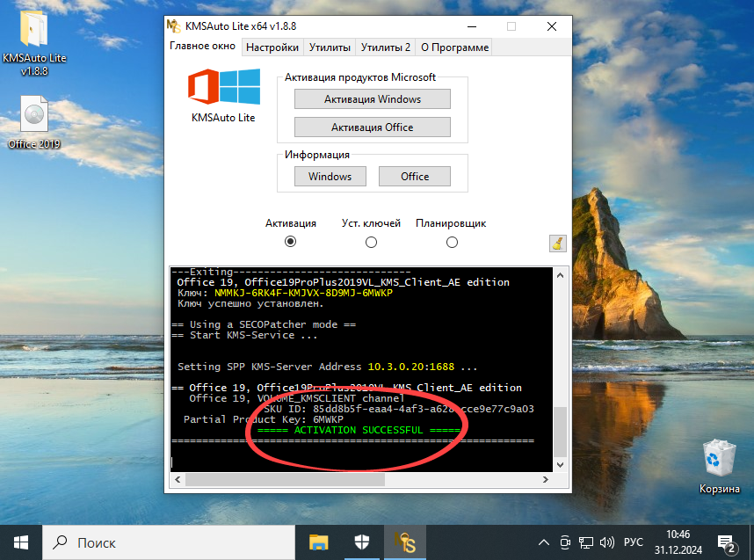This screenshot has height=560, width=754.
Task: Switch to the Настройки tab
Action: coord(272,47)
